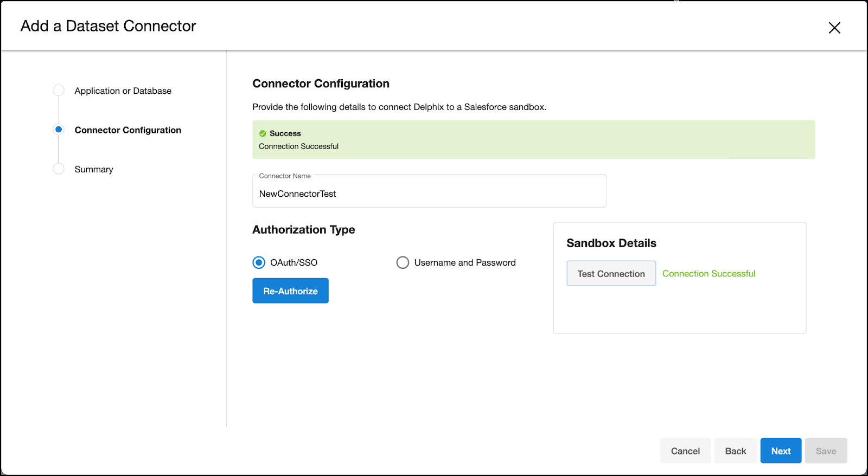The image size is (868, 476).
Task: Click Cancel to discard the connector
Action: pyautogui.click(x=685, y=451)
